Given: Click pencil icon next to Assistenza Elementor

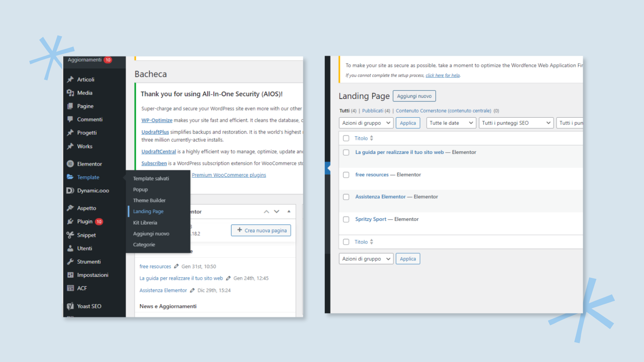Looking at the screenshot, I should (192, 290).
